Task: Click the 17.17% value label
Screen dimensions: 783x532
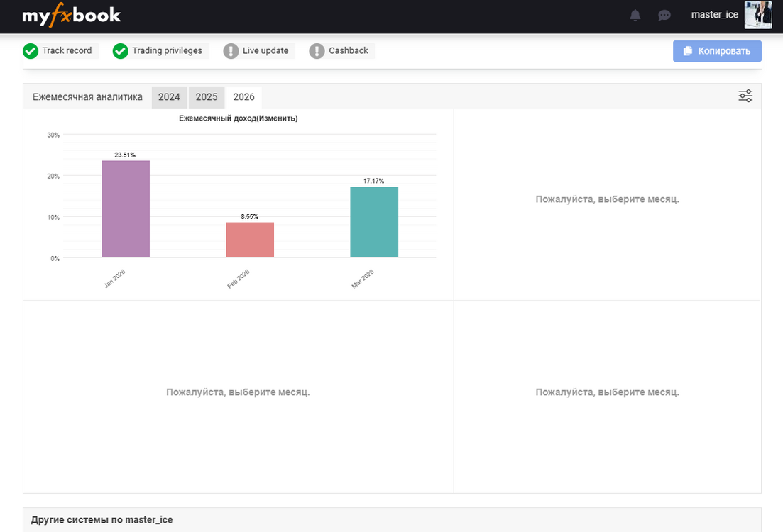Action: tap(373, 181)
